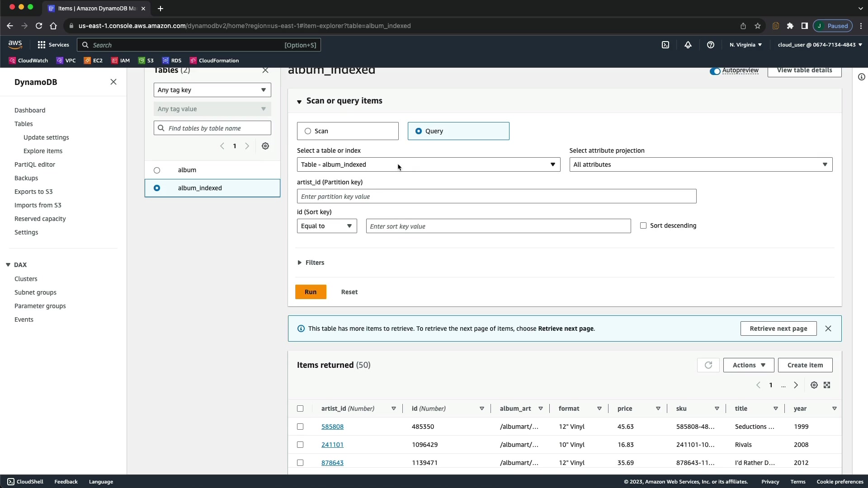The width and height of the screenshot is (868, 488).
Task: Click the orange Run button
Action: click(x=311, y=292)
